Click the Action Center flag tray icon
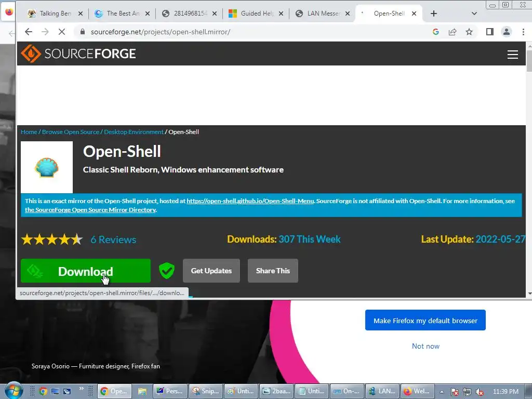This screenshot has height=399, width=532. (455, 392)
